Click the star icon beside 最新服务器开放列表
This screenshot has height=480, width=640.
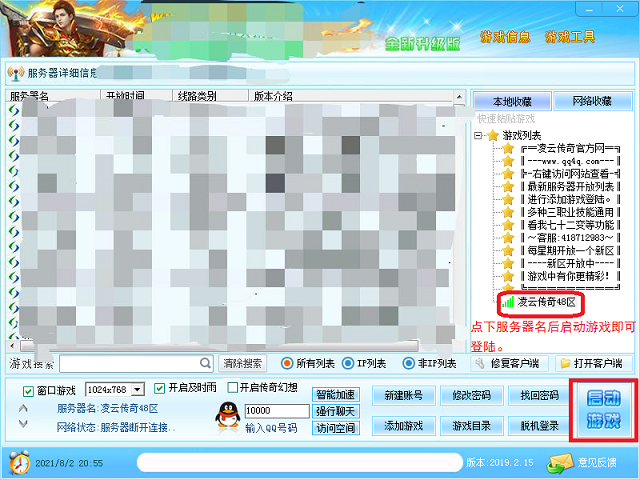pos(508,187)
